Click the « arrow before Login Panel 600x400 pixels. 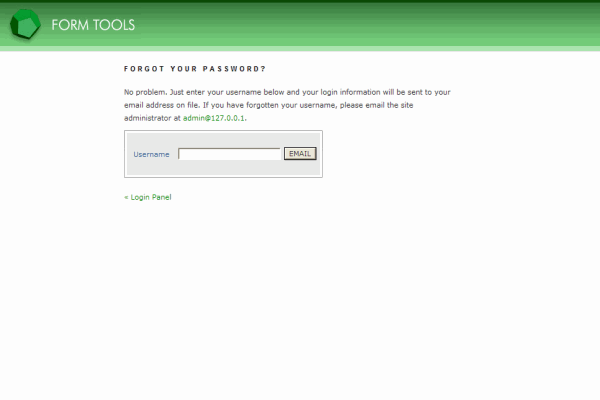(x=127, y=197)
